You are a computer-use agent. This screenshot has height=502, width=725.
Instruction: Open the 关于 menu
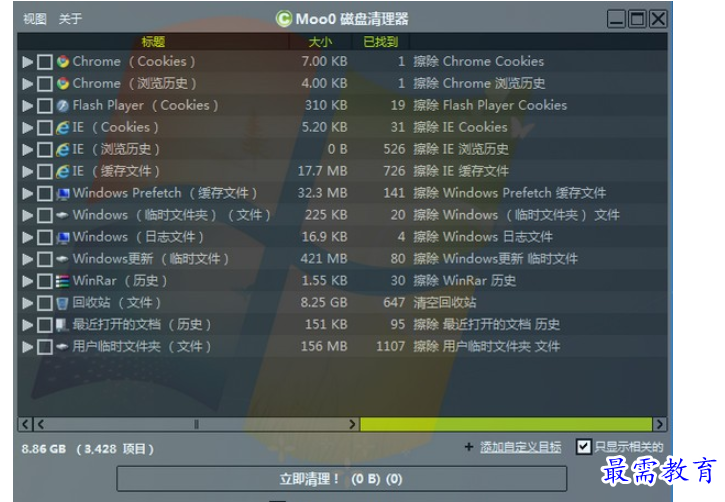pos(70,19)
